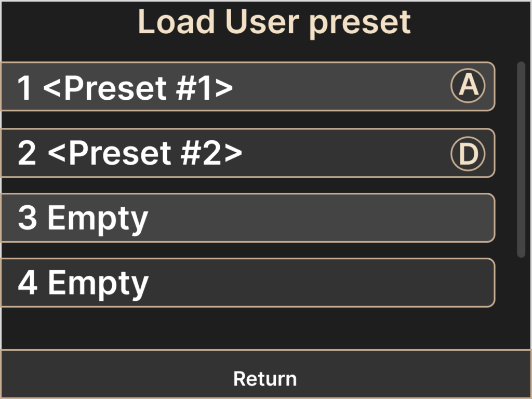Image resolution: width=532 pixels, height=399 pixels.
Task: Click the circled A icon on Preset #1
Action: [468, 86]
